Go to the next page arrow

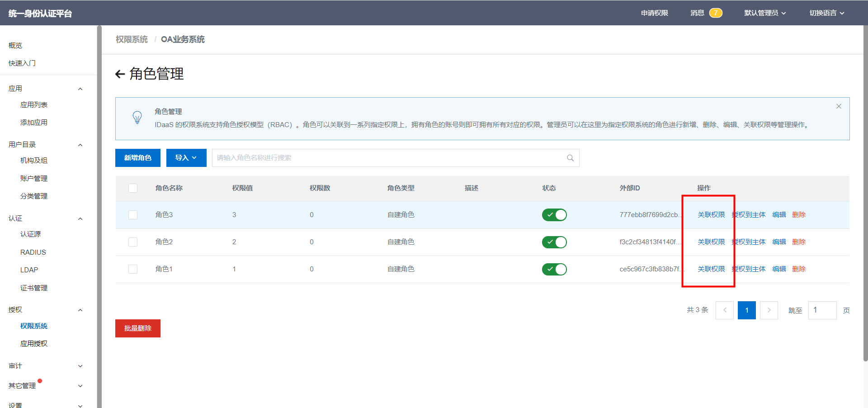pos(769,310)
